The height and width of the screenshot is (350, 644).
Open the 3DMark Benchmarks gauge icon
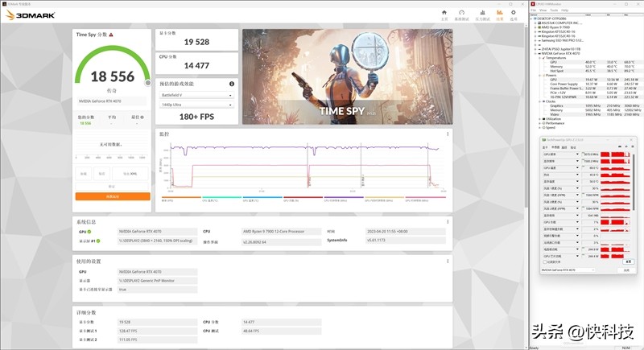click(461, 13)
